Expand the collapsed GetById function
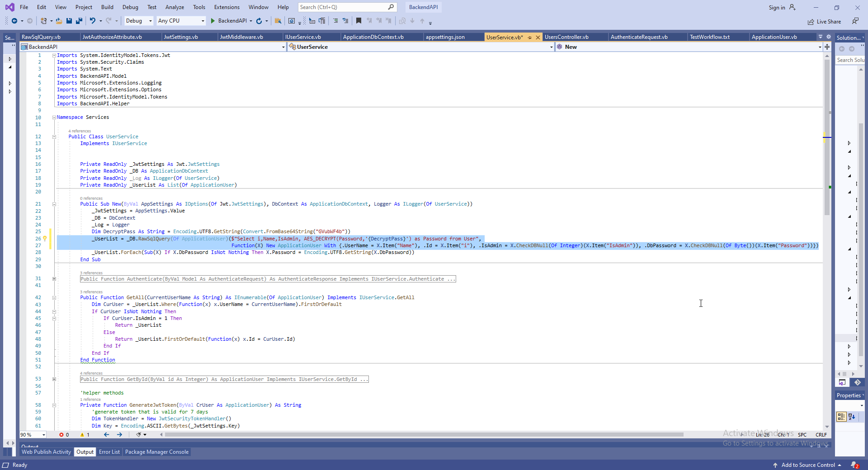The height and width of the screenshot is (470, 868). (x=54, y=379)
